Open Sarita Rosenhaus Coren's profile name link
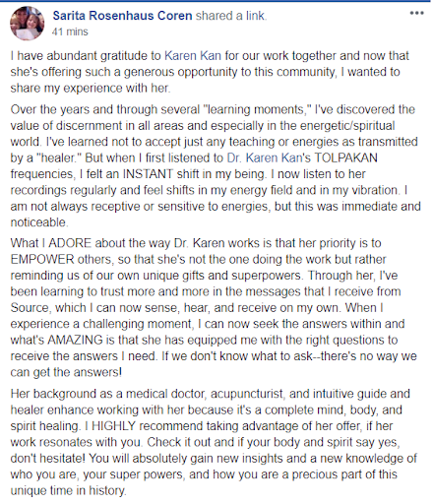This screenshot has height=504, width=433. [122, 16]
